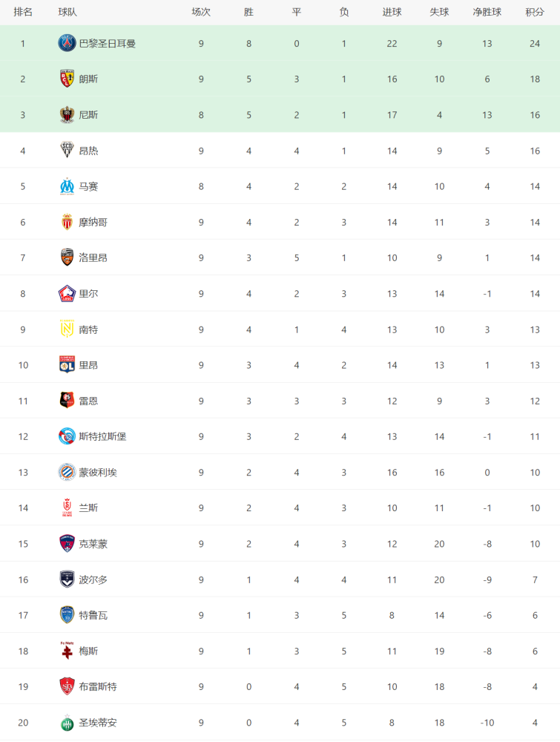Click the Rennes club logo
The width and height of the screenshot is (560, 742).
pyautogui.click(x=67, y=401)
